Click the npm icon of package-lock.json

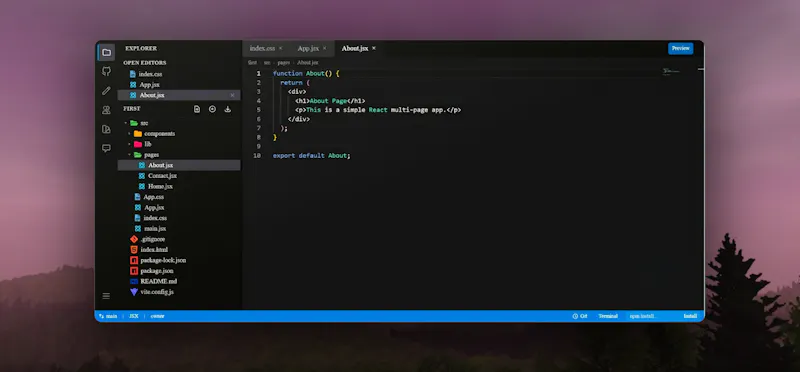point(134,260)
